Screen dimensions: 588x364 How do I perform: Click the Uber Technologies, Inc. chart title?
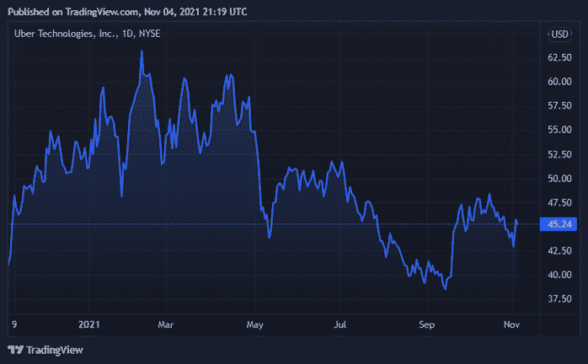[x=87, y=34]
